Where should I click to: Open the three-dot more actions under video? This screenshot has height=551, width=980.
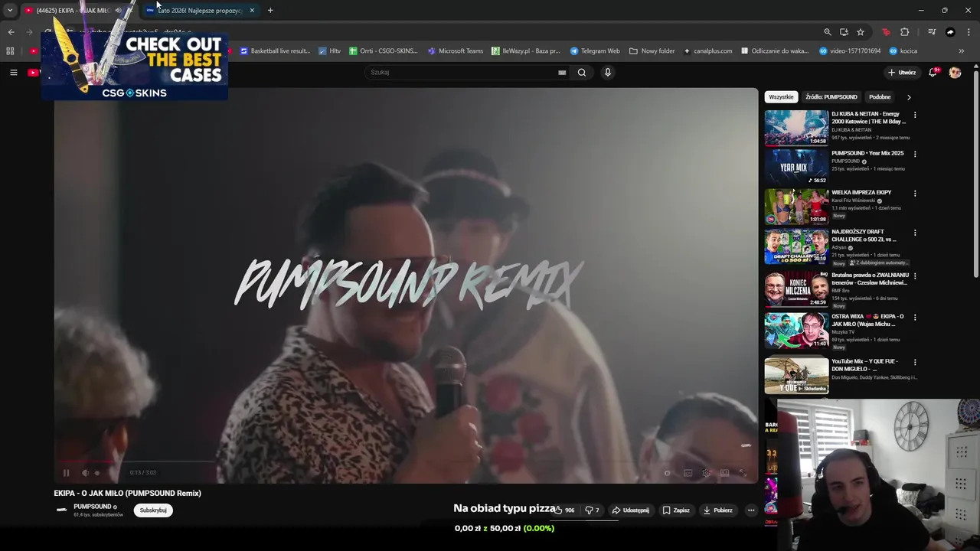pos(751,510)
